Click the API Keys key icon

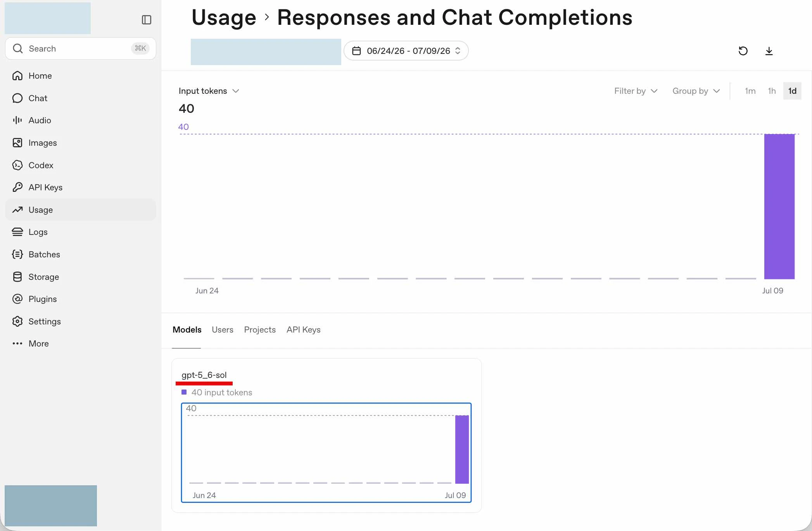tap(17, 187)
